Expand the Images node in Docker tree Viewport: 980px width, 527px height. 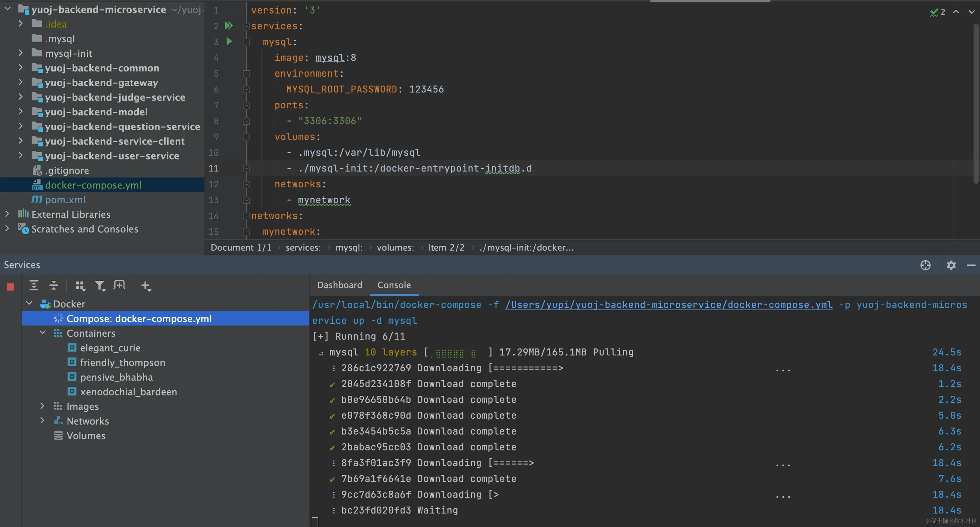42,406
